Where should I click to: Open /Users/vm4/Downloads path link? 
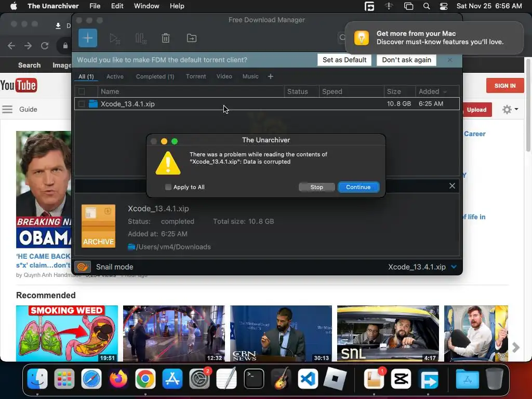point(174,247)
